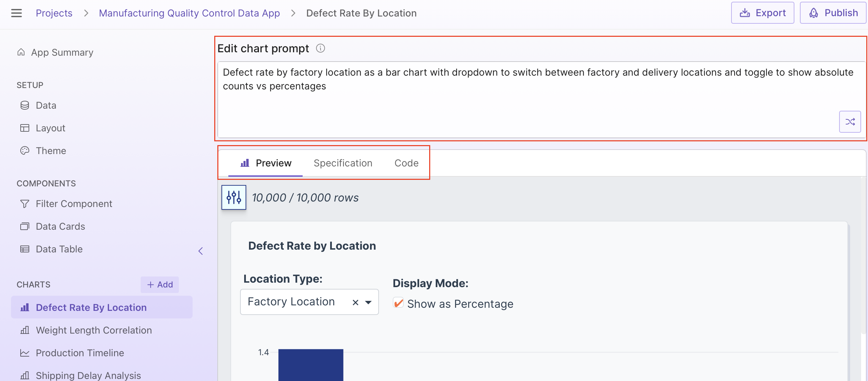Click the Export button
Screen dimensions: 868x381
(762, 13)
